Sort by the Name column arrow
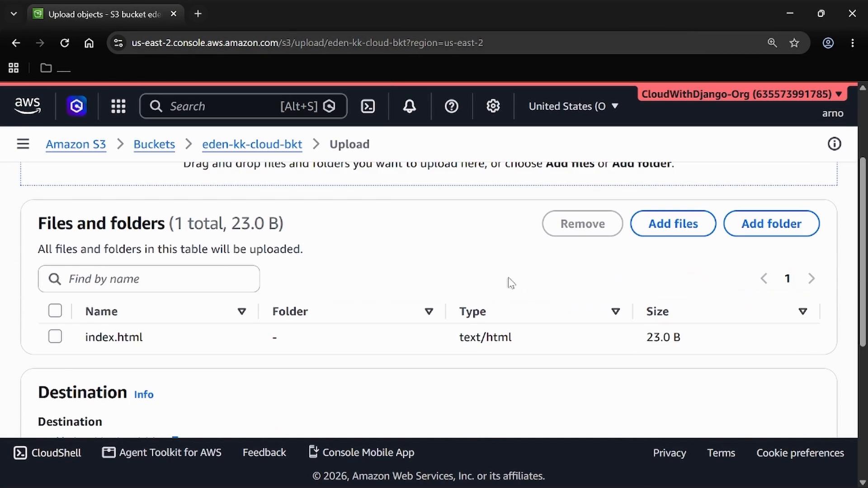868x488 pixels. tap(242, 311)
